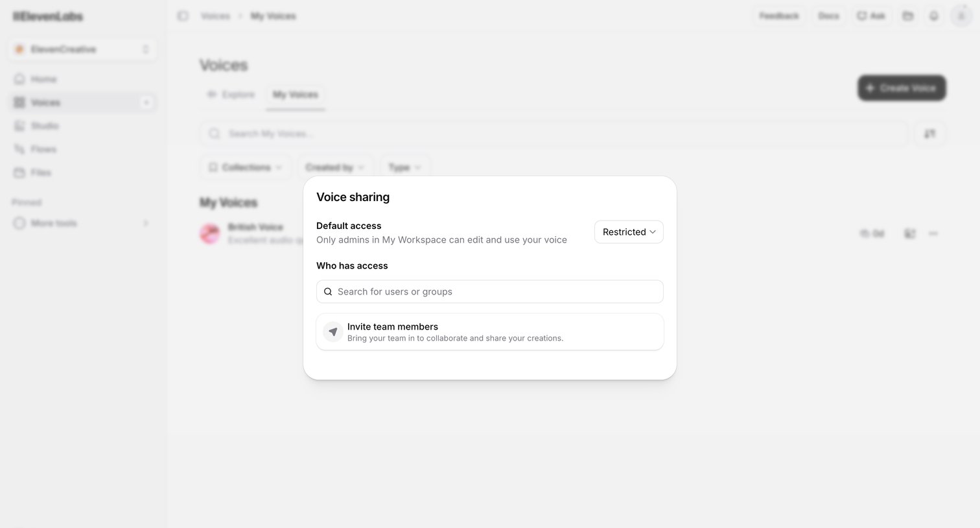Screen dimensions: 980x528
Task: Click the Search for users or groups field
Action: (x=490, y=292)
